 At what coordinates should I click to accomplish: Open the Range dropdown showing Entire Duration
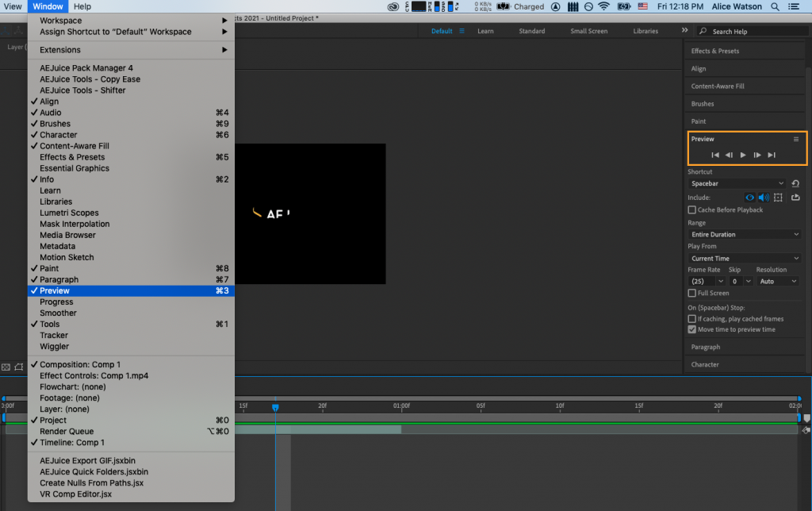click(x=743, y=234)
